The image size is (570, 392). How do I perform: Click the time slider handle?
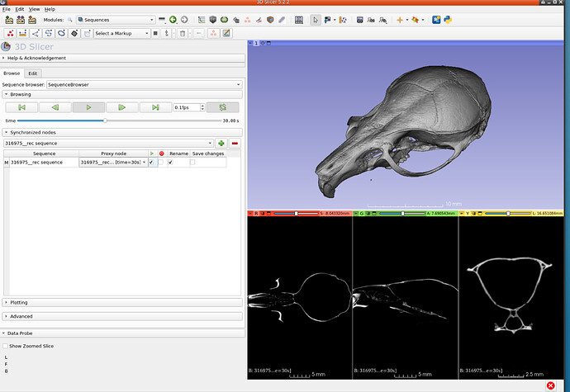click(104, 120)
